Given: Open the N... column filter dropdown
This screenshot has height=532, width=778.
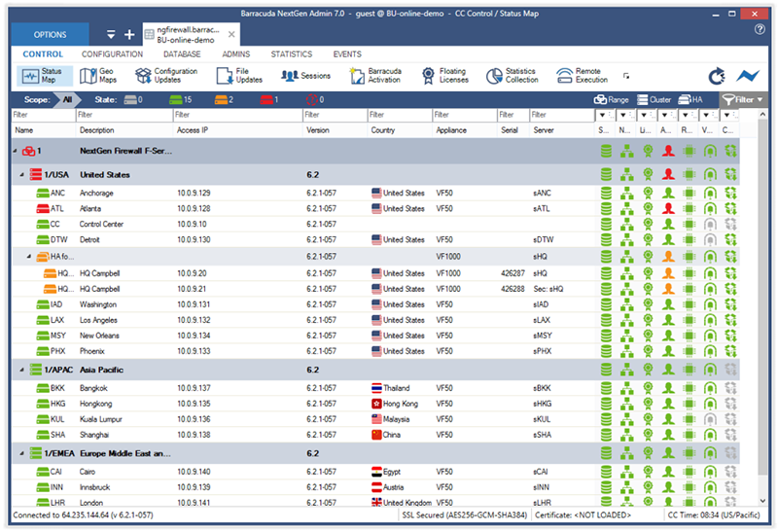Looking at the screenshot, I should (623, 115).
